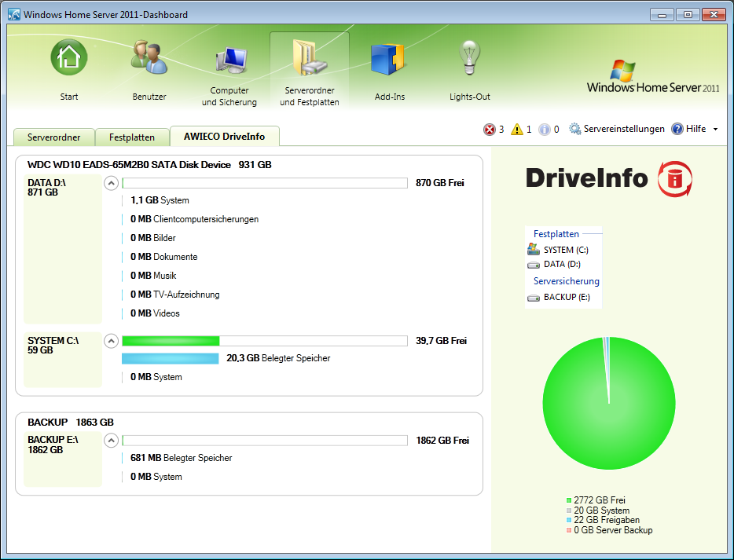Screen dimensions: 734x560
Task: Click '0 MB Videos' entry
Action: 155,313
